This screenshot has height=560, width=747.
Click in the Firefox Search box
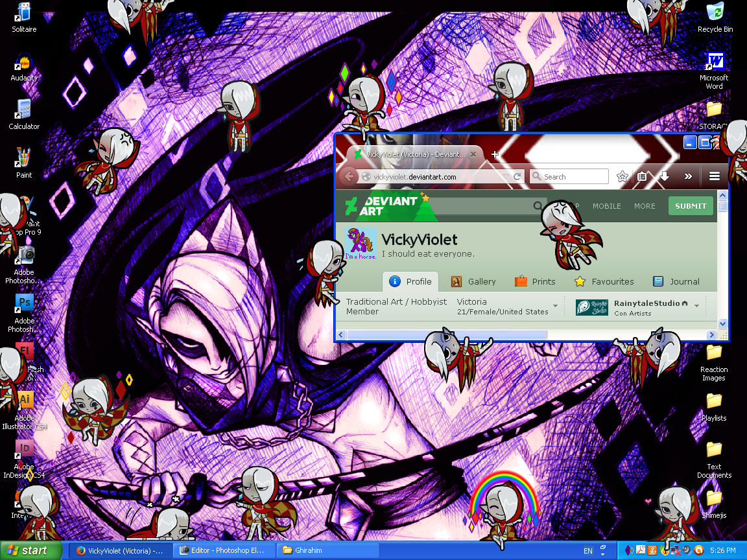[569, 177]
